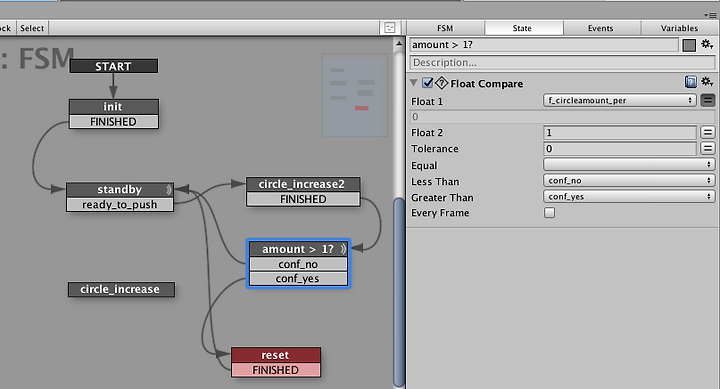
Task: Click the Greater Than label
Action: pyautogui.click(x=442, y=197)
